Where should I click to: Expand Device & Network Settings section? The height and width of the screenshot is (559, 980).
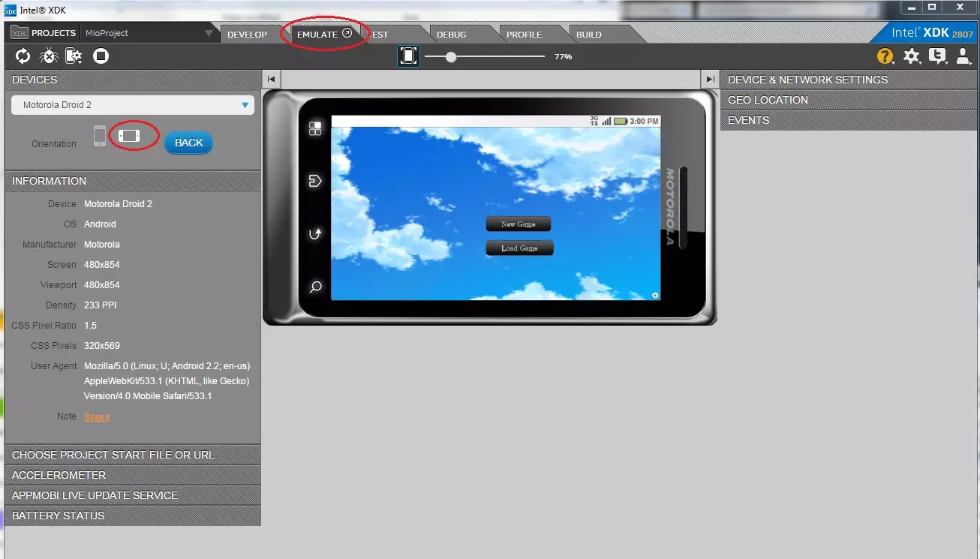[850, 80]
